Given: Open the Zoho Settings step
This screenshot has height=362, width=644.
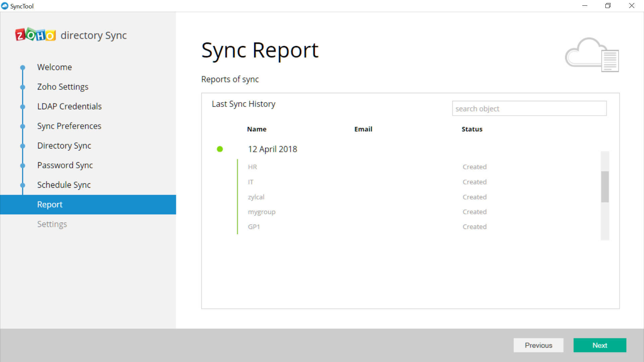Looking at the screenshot, I should [x=63, y=87].
